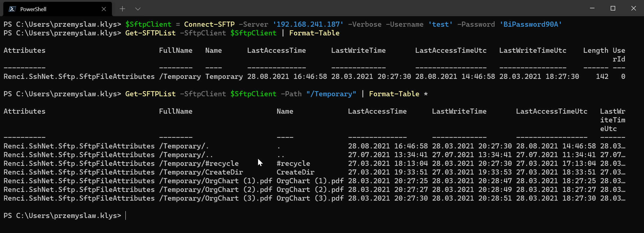Maximize the terminal window

pyautogui.click(x=613, y=8)
